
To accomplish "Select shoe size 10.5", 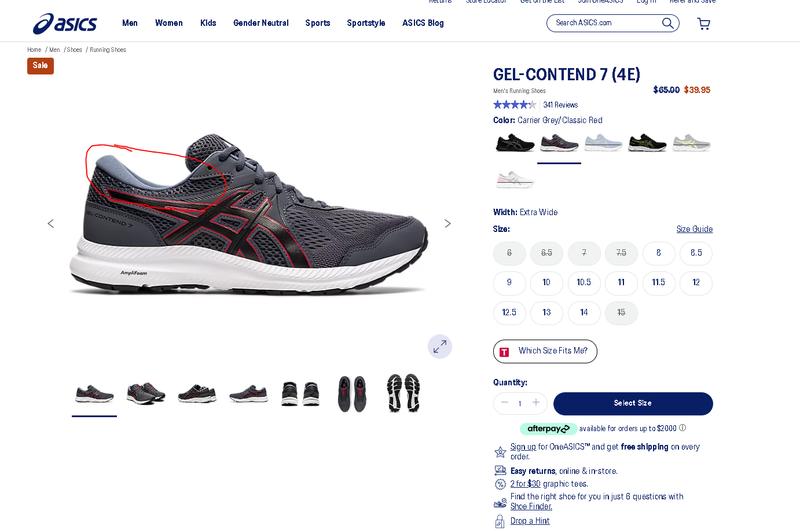I will pos(584,282).
